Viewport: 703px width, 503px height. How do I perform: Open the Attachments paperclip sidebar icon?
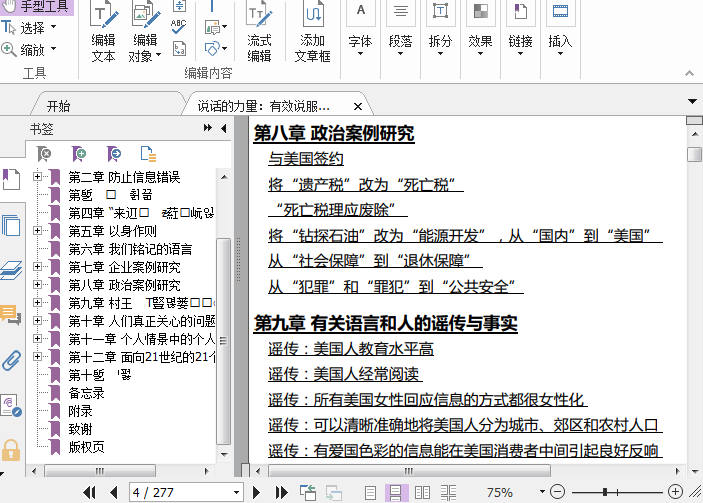click(11, 360)
